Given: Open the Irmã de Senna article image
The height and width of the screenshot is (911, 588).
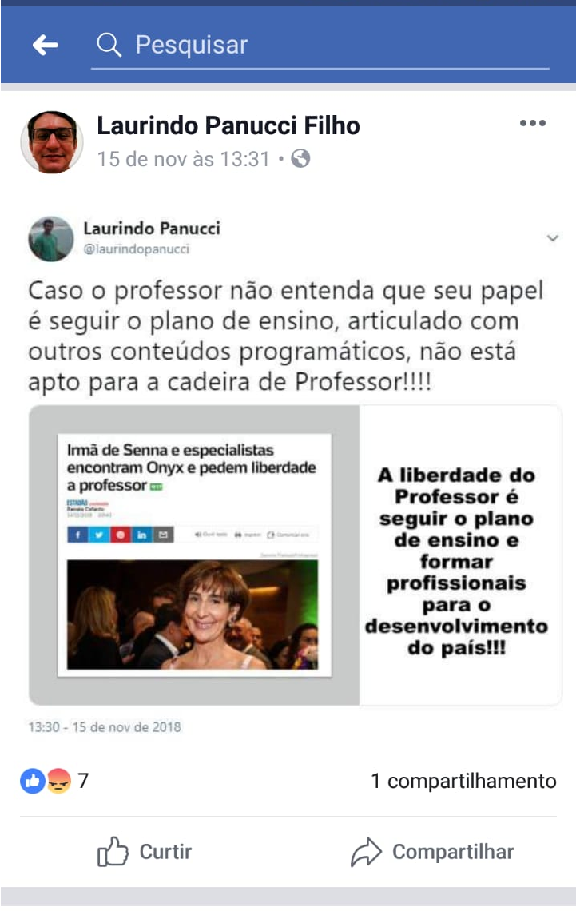Looking at the screenshot, I should [x=194, y=555].
